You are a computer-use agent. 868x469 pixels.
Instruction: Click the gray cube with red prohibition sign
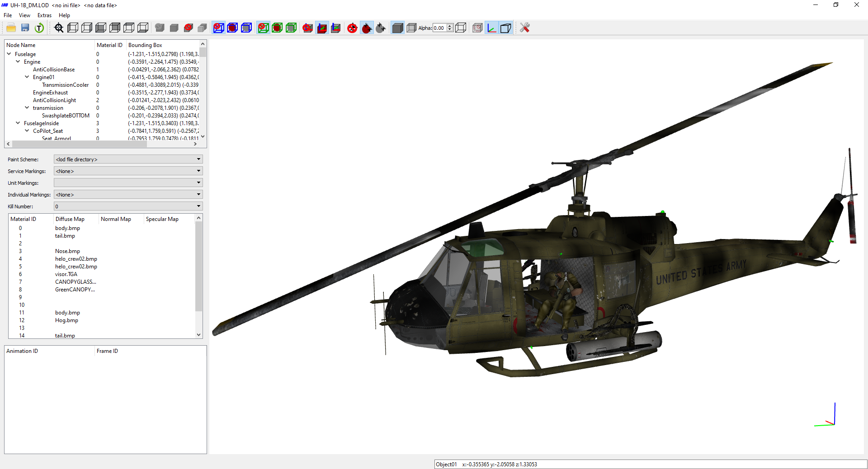click(x=189, y=28)
